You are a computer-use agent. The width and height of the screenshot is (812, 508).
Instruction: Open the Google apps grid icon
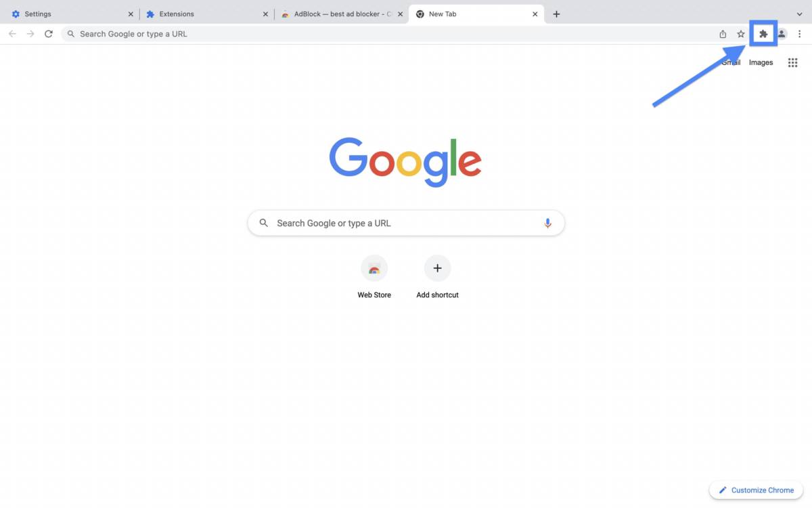tap(792, 62)
